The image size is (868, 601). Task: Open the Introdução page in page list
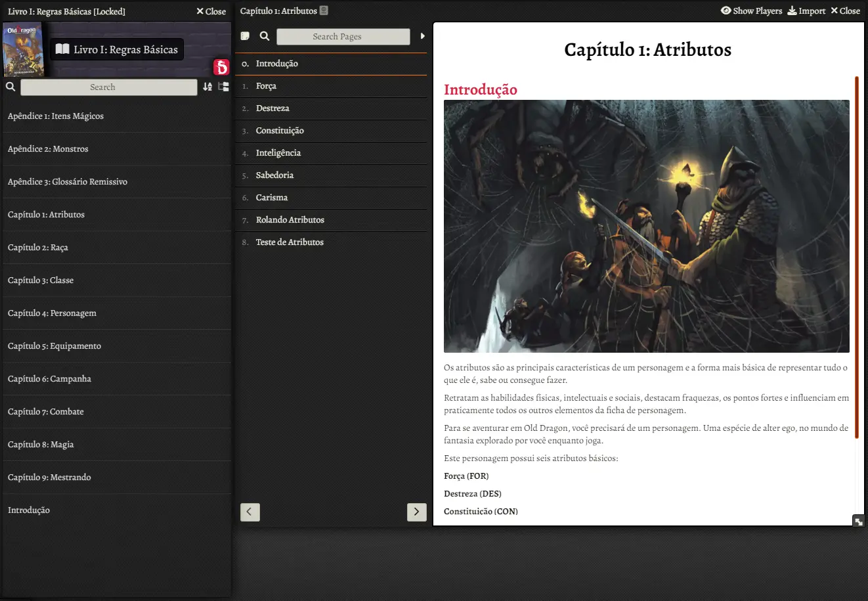[x=331, y=64]
